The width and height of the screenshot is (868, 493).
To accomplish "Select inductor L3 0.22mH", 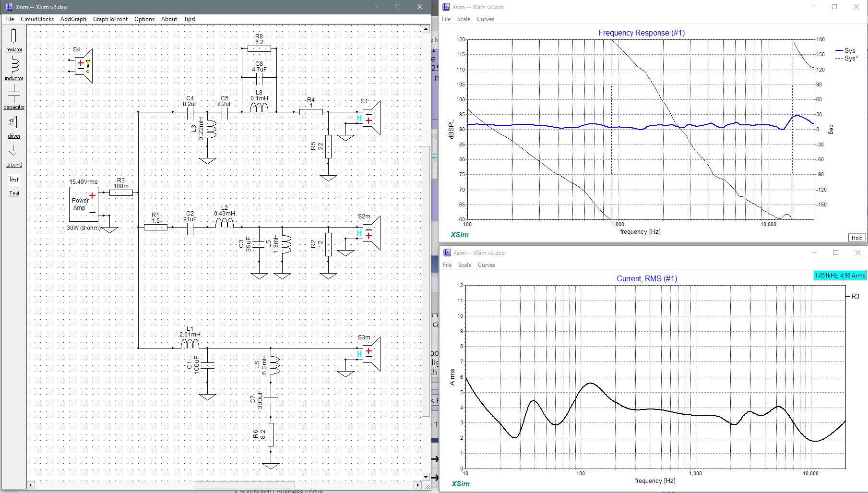I will click(x=211, y=129).
